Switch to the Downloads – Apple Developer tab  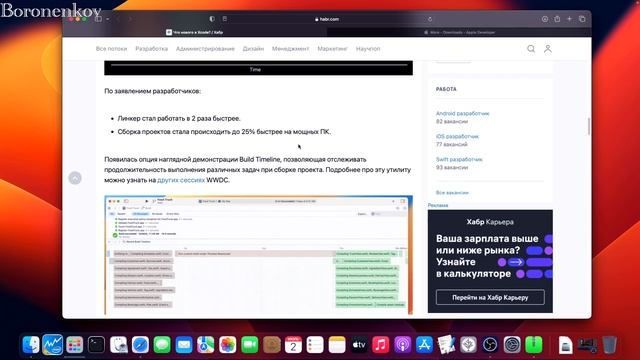pyautogui.click(x=459, y=32)
